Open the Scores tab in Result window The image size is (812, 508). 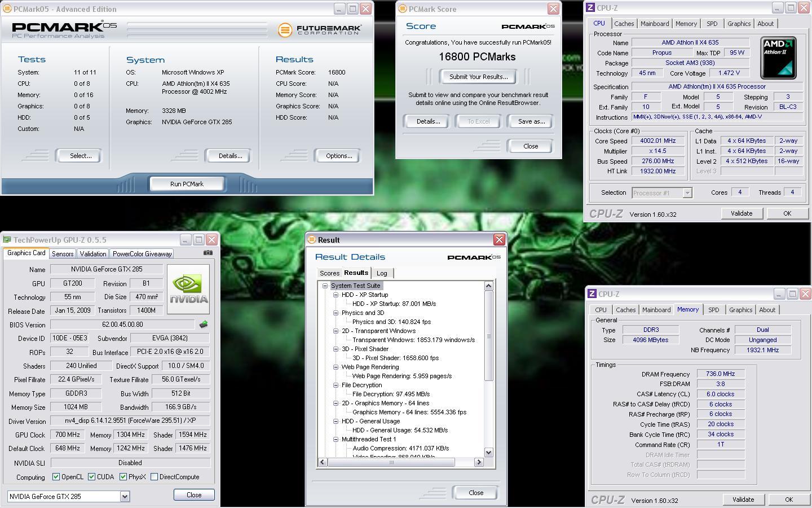[x=330, y=273]
